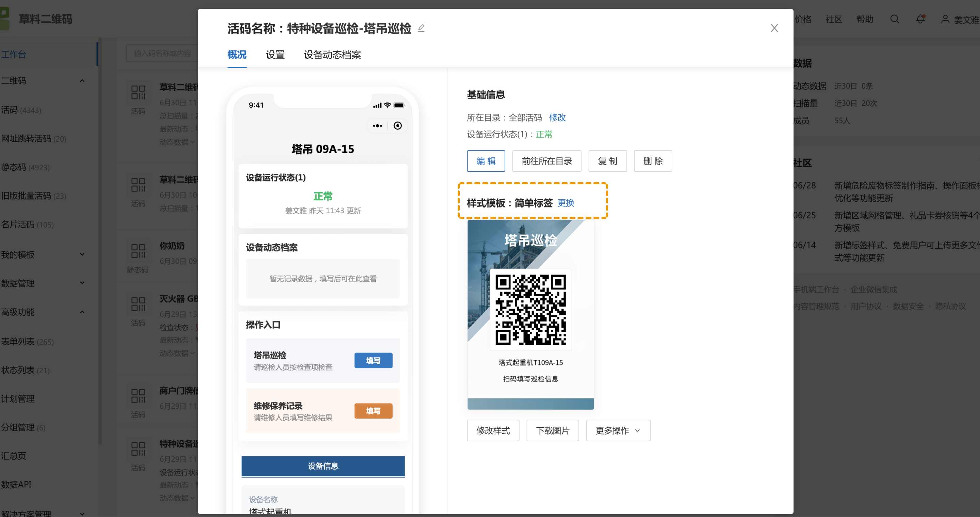Switch to the 概况 tab

click(236, 55)
